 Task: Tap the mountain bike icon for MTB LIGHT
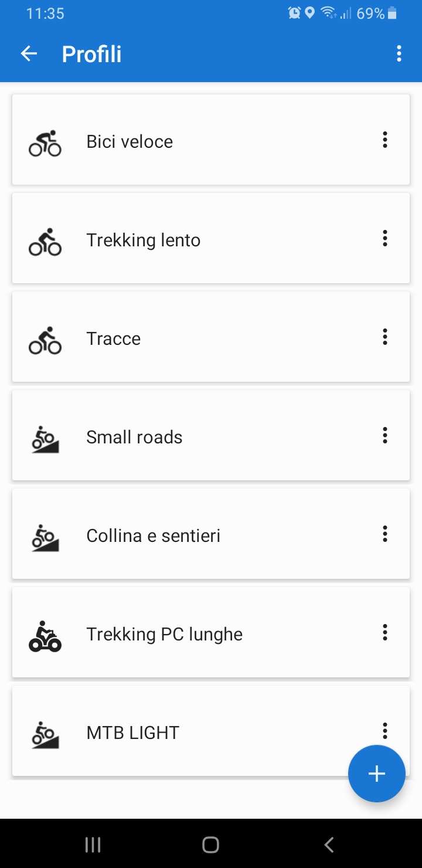[45, 734]
